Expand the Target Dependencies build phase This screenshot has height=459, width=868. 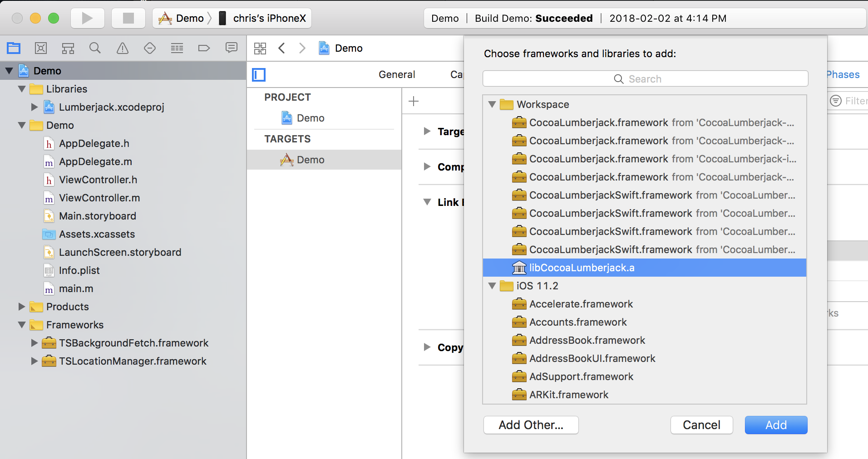pos(427,131)
